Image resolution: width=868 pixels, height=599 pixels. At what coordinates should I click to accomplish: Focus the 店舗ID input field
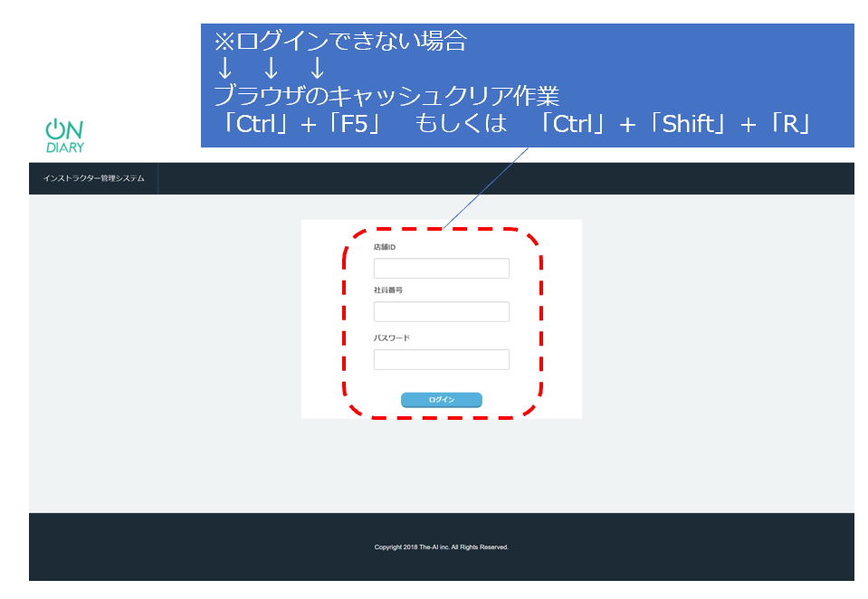click(441, 269)
